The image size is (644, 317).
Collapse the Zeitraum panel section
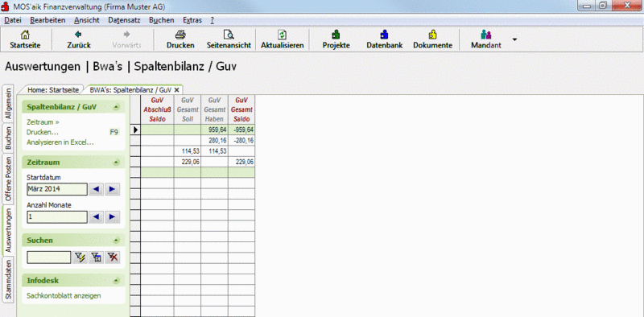click(x=116, y=163)
